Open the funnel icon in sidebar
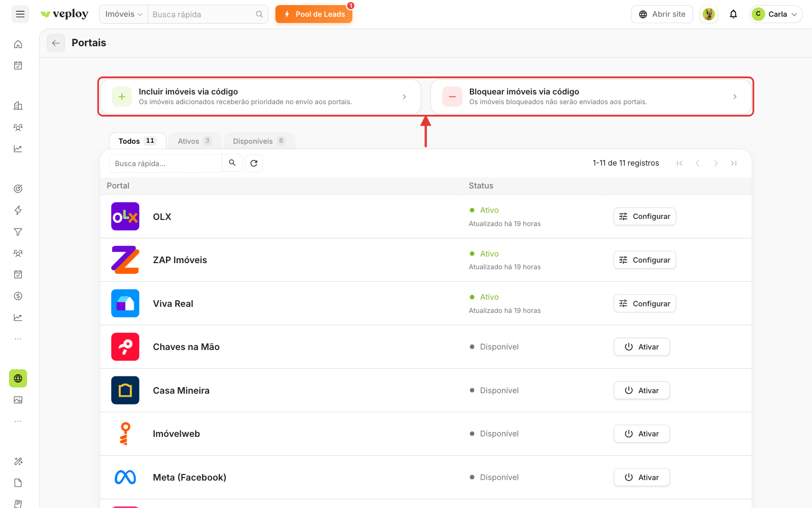The image size is (812, 508). (x=18, y=232)
